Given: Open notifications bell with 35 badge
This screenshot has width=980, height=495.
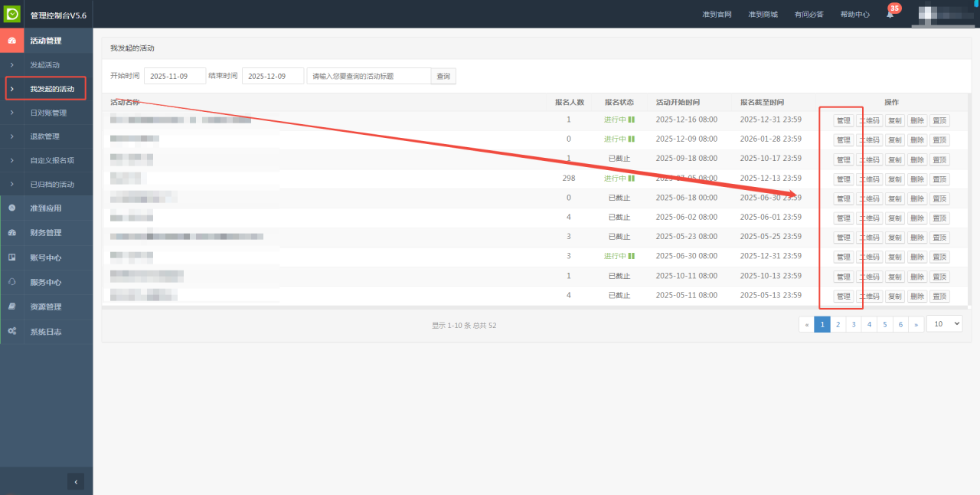Looking at the screenshot, I should pos(890,14).
